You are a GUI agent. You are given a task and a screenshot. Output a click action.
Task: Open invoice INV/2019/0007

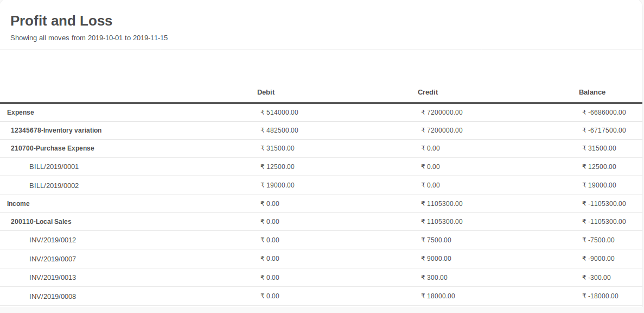[x=53, y=259]
